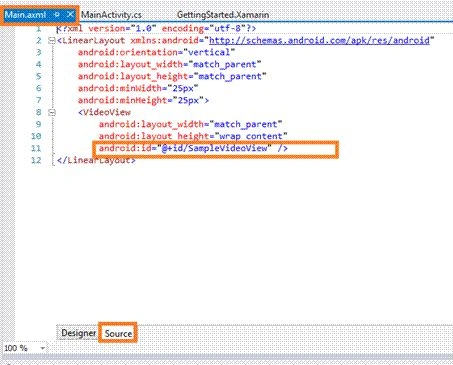453x365 pixels.
Task: Open the schemas.android.com namespace link
Action: click(x=319, y=41)
